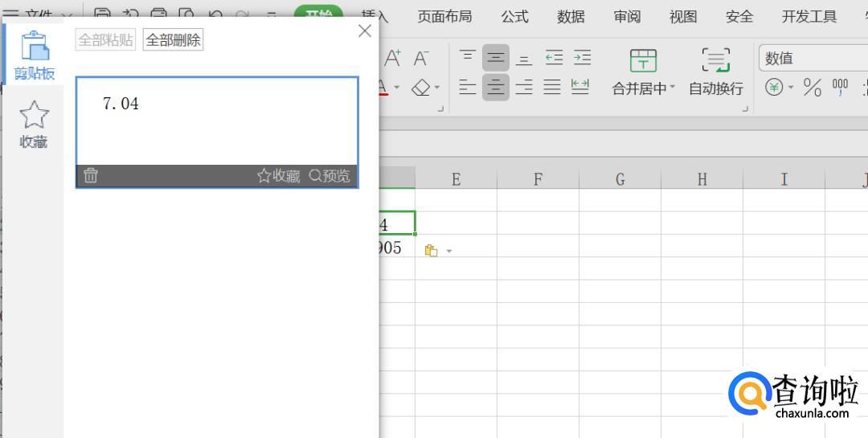868x438 pixels.
Task: Delete the 7.04 clip via trash icon
Action: click(91, 175)
